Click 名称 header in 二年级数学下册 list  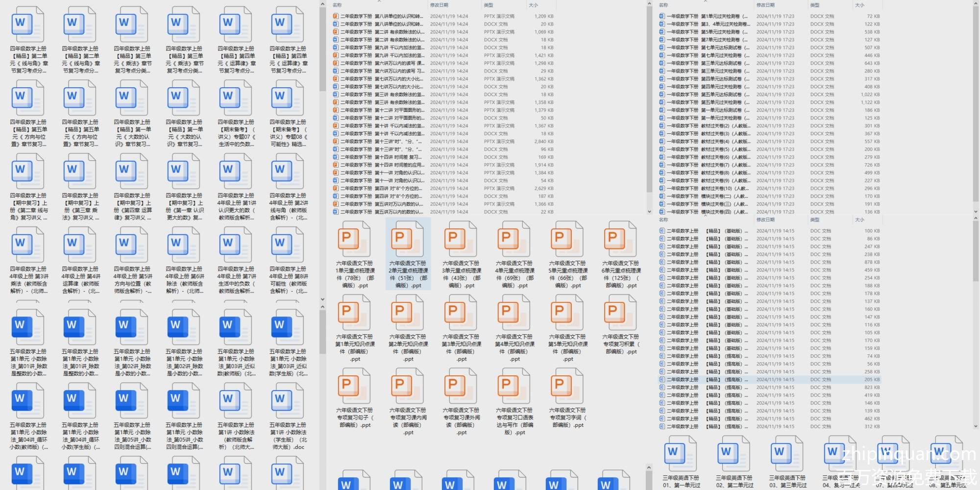337,5
